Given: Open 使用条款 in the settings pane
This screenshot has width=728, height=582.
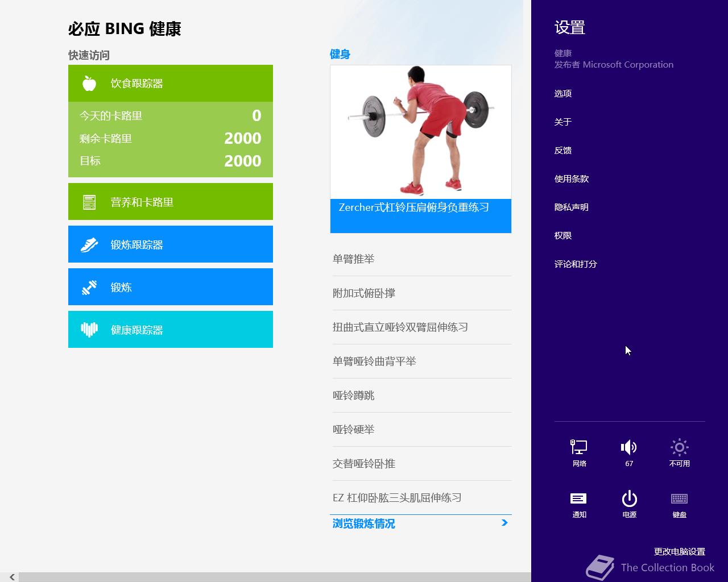Looking at the screenshot, I should point(572,179).
